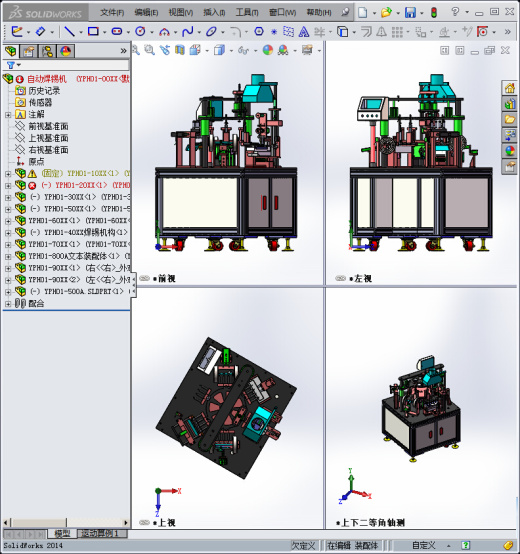Viewport: 520px width, 554px height.
Task: Open the 文件(F) menu
Action: tap(112, 13)
